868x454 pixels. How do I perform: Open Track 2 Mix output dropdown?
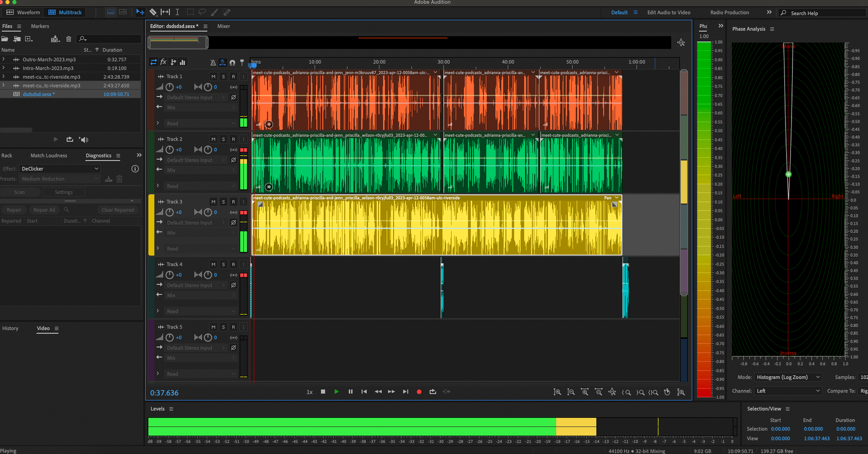pos(201,170)
